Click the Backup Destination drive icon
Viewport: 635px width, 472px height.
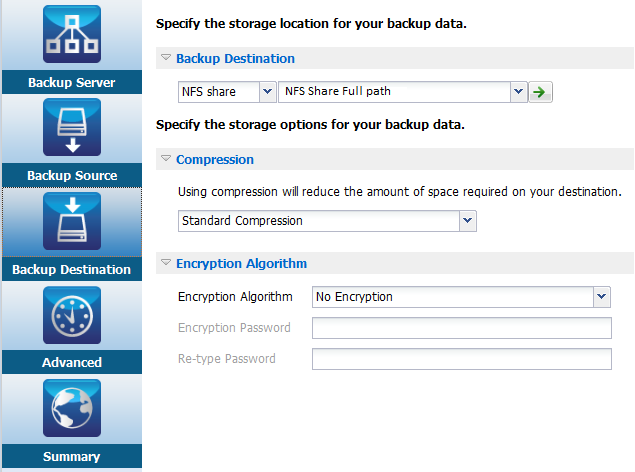click(71, 222)
